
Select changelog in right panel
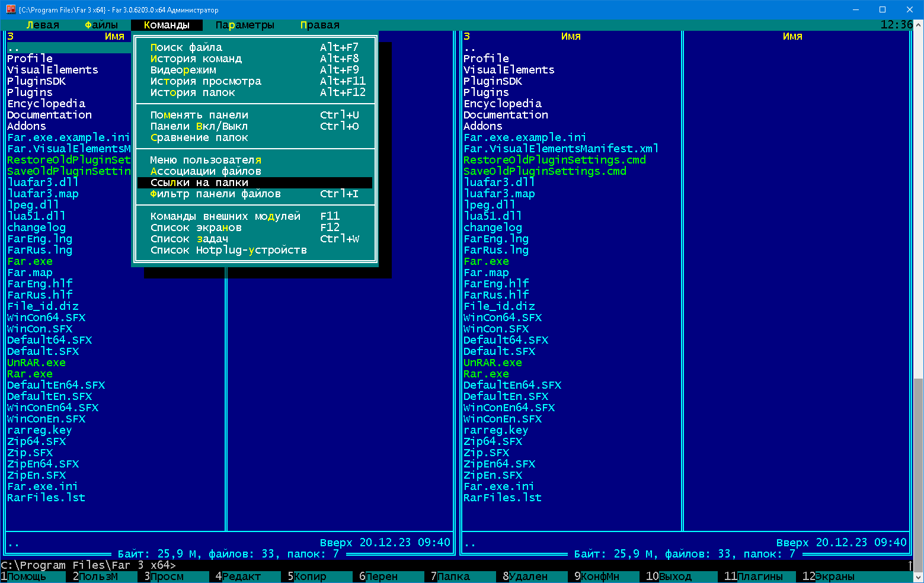tap(493, 228)
